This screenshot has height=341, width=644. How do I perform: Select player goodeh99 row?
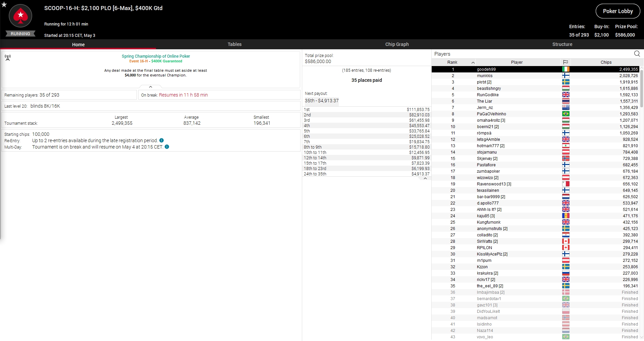point(536,69)
